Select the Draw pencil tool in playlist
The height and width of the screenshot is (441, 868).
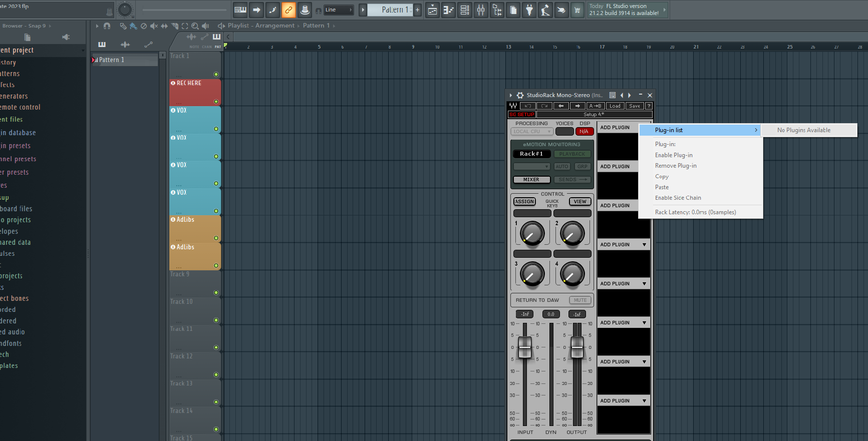123,26
